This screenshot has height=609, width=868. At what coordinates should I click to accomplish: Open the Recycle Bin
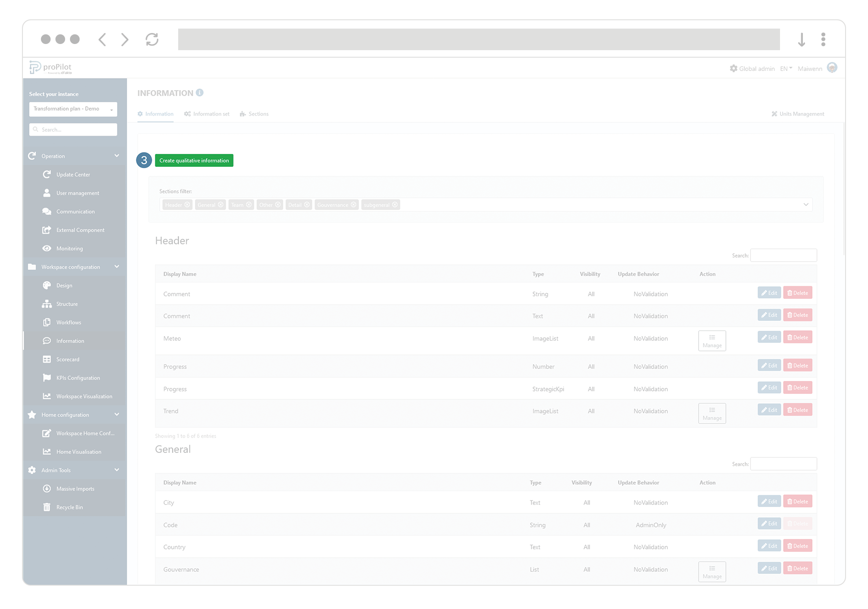click(69, 507)
